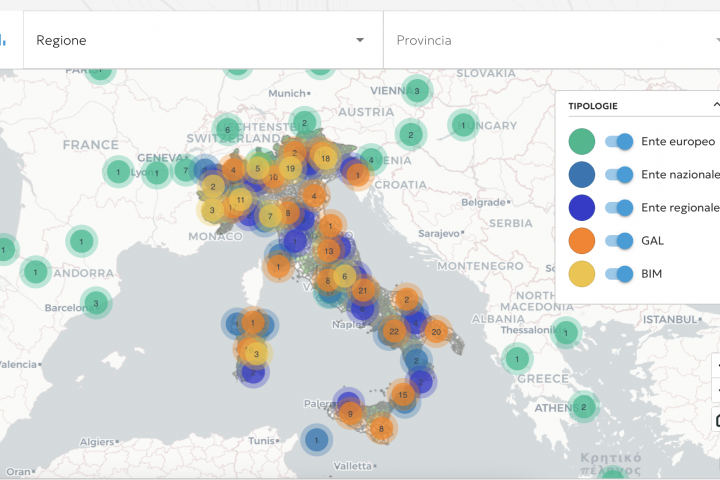Viewport: 720px width, 480px height.
Task: Collapse the Tipologie legend panel
Action: (715, 105)
